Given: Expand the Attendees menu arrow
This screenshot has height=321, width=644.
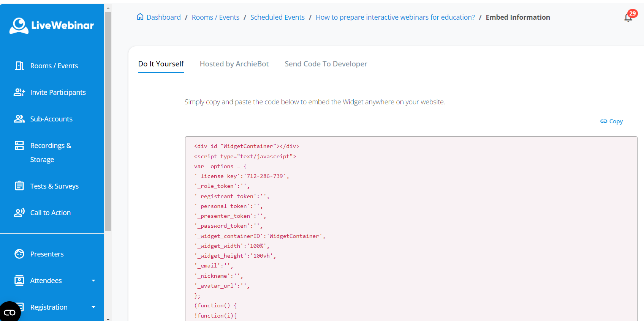Looking at the screenshot, I should click(93, 281).
